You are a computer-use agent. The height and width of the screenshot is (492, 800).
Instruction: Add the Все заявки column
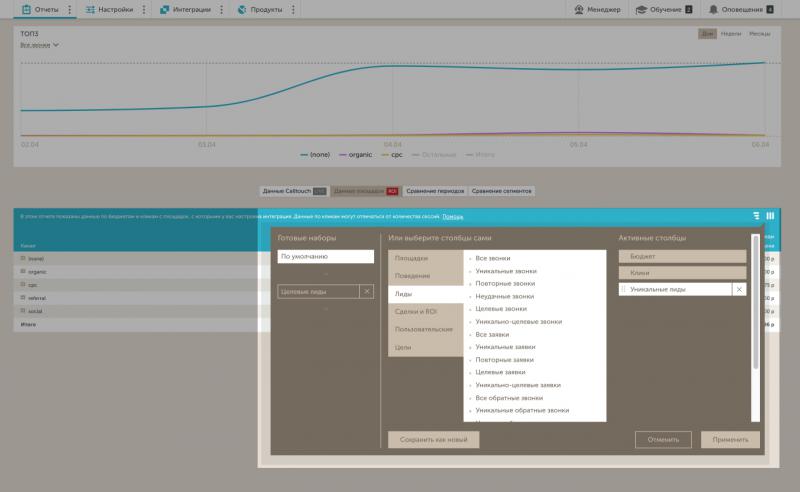click(x=492, y=334)
